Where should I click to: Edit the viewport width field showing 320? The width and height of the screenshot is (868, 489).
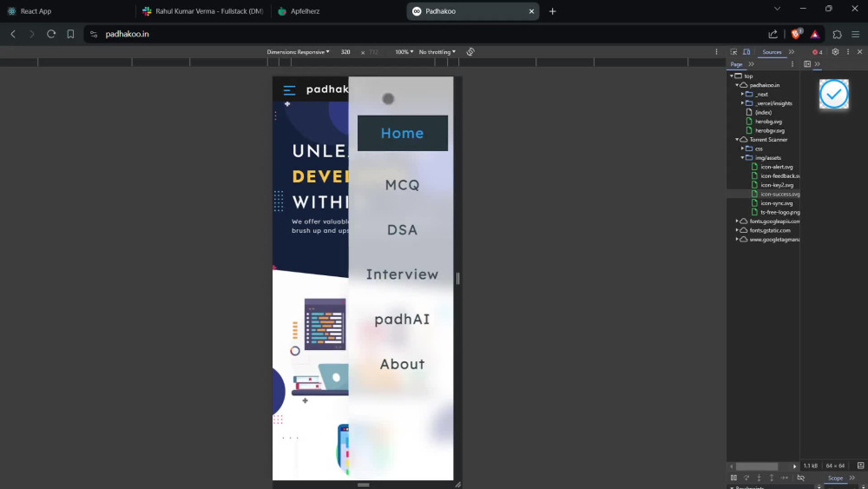[345, 51]
